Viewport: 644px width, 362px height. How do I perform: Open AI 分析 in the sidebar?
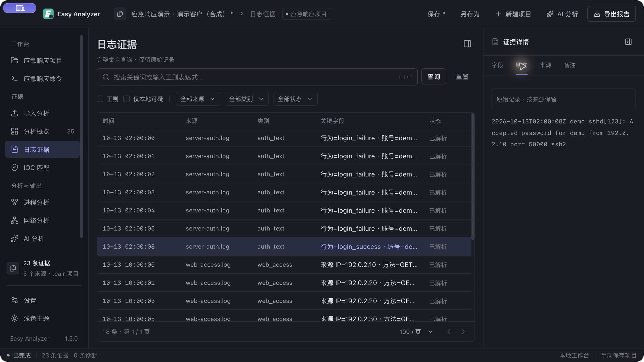42,239
